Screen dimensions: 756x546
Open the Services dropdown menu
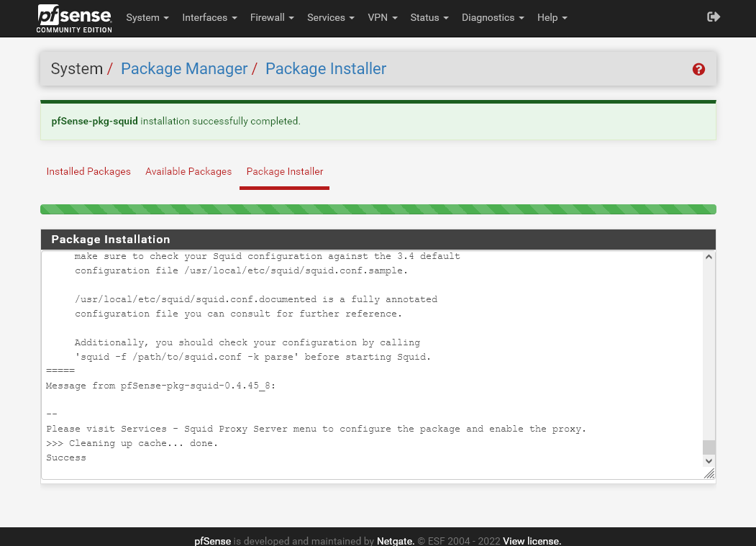tap(330, 17)
